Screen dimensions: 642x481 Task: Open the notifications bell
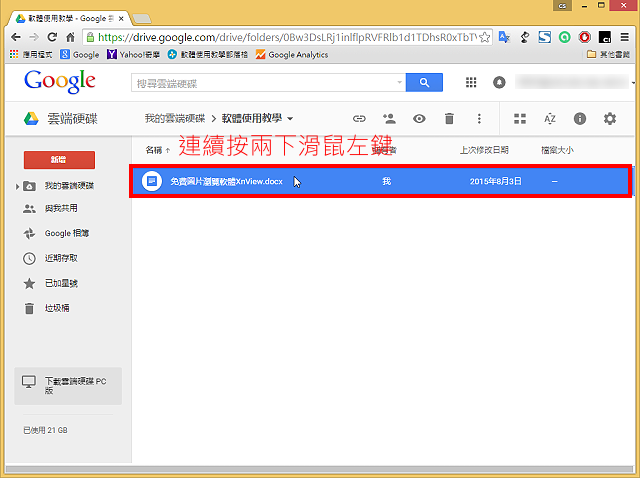499,83
